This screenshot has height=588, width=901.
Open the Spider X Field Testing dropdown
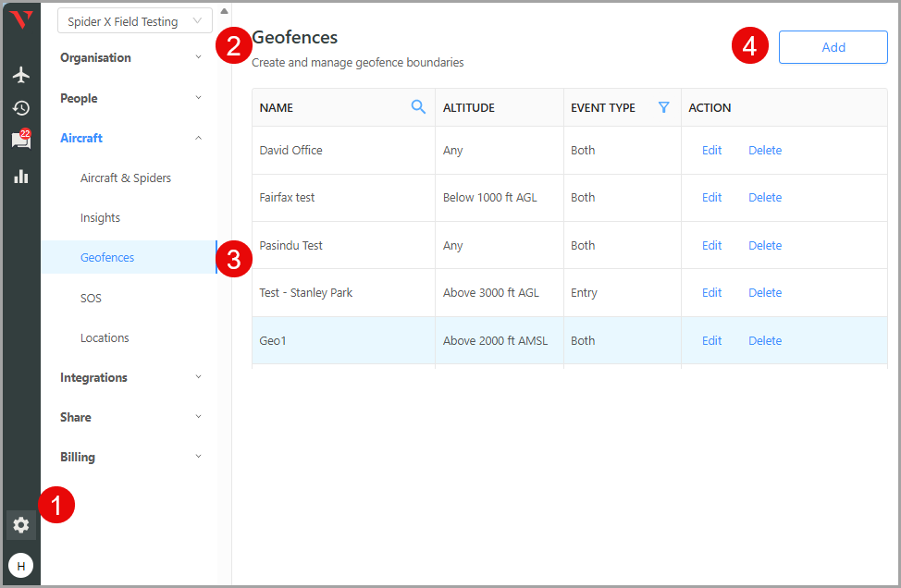(x=135, y=21)
